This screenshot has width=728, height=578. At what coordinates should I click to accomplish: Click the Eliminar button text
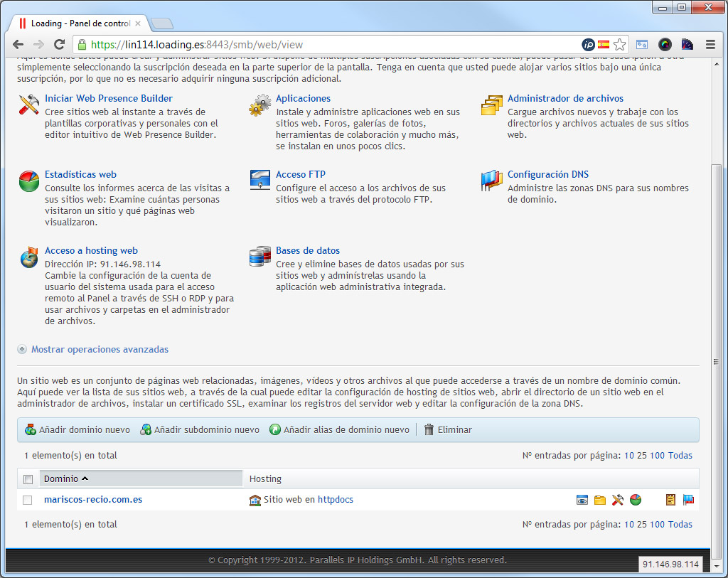point(454,430)
